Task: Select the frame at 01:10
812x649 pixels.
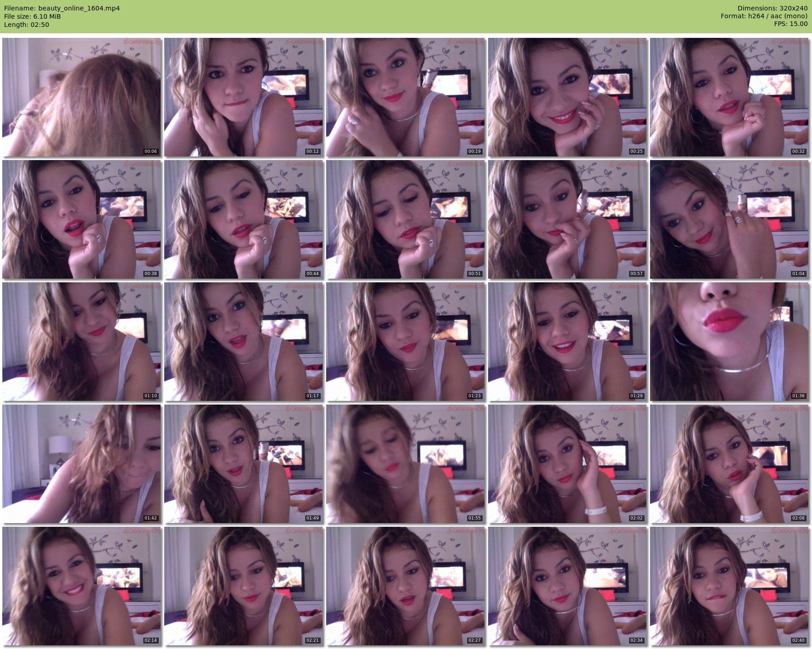Action: tap(82, 342)
